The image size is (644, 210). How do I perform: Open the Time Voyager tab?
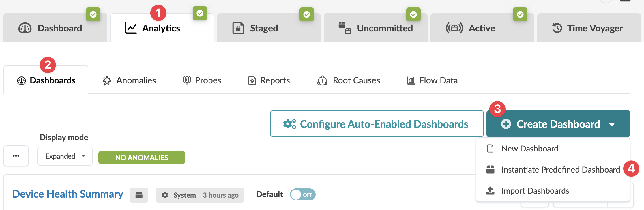[x=588, y=28]
